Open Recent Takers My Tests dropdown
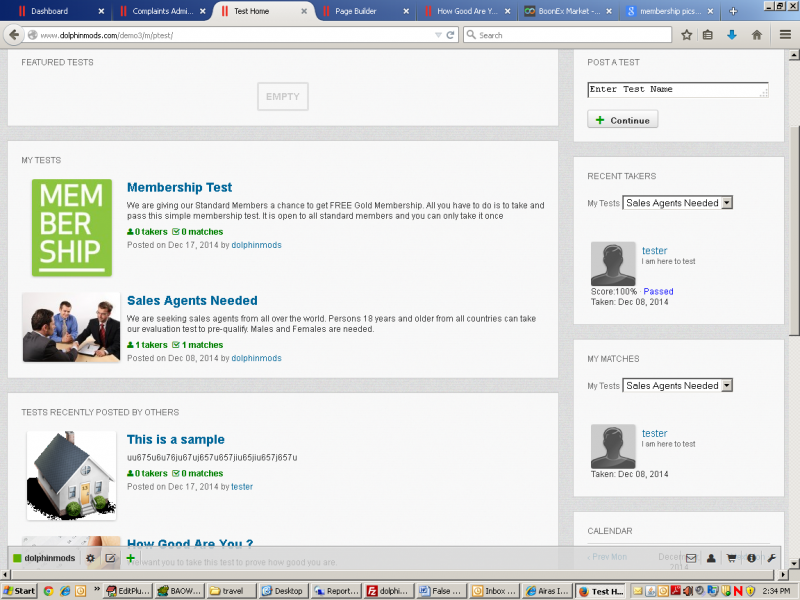Viewport: 800px width, 600px height. coord(678,203)
